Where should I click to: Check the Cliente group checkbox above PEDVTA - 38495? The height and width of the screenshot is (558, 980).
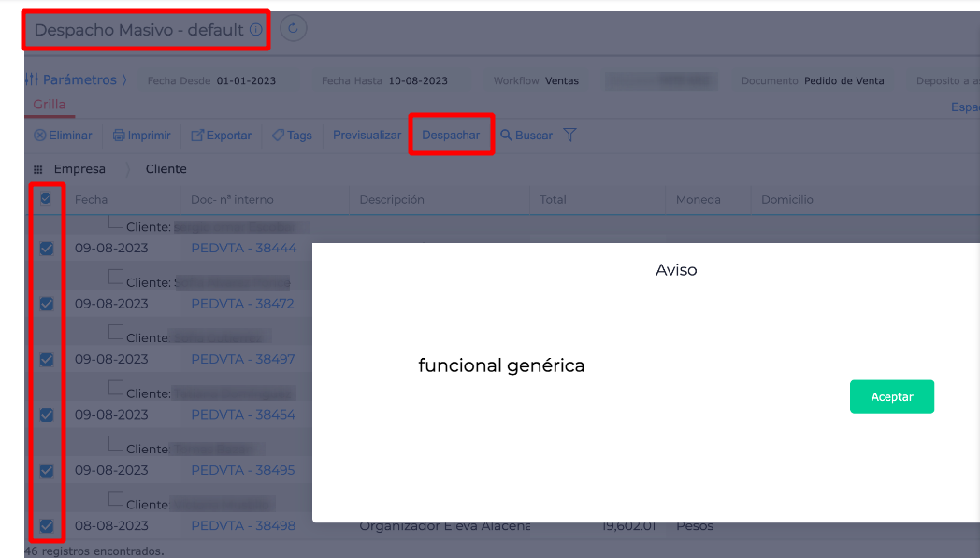pos(116,443)
